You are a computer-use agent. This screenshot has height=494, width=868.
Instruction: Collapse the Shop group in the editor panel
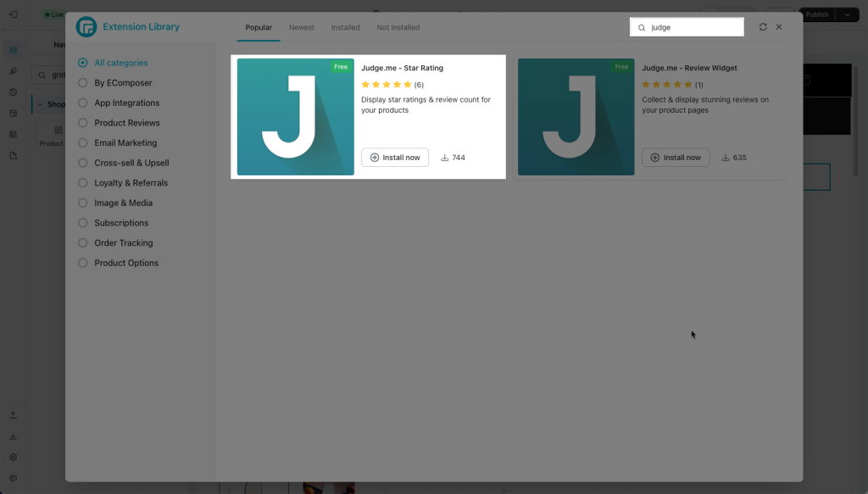pyautogui.click(x=40, y=104)
